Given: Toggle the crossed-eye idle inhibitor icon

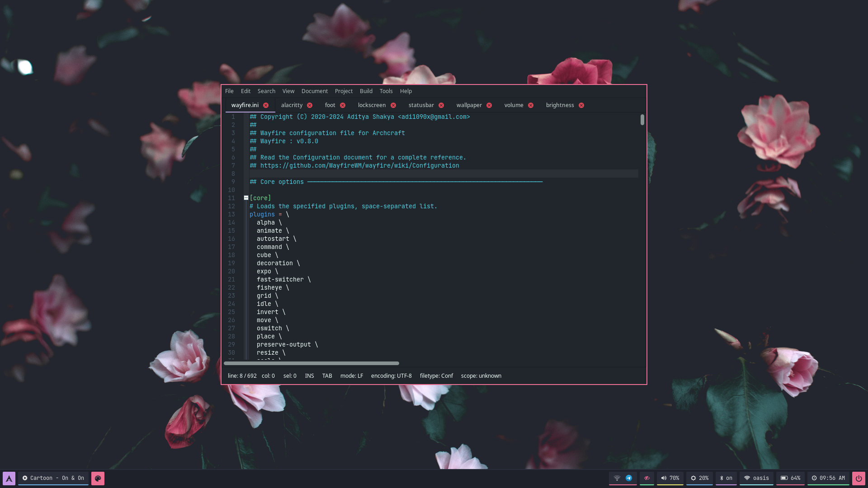Looking at the screenshot, I should click(x=647, y=478).
